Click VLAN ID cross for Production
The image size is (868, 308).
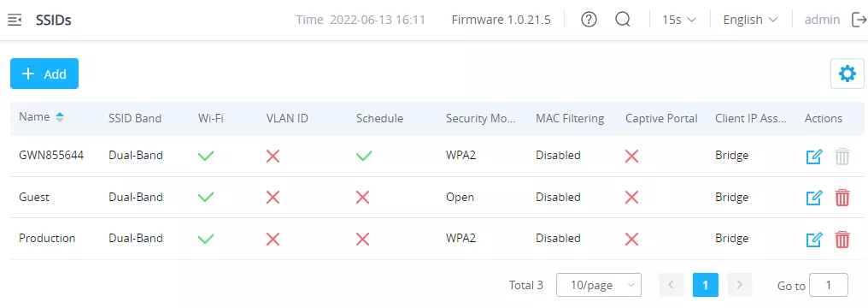tap(273, 240)
